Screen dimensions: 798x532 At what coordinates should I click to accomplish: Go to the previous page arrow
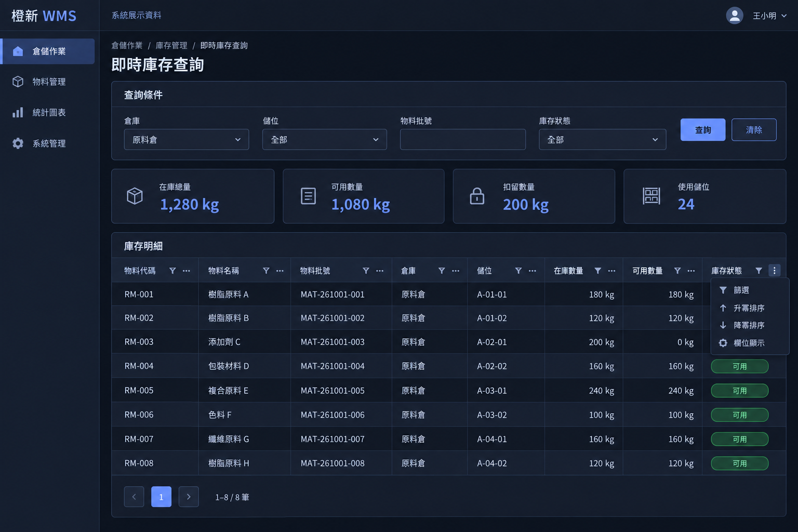pos(134,497)
